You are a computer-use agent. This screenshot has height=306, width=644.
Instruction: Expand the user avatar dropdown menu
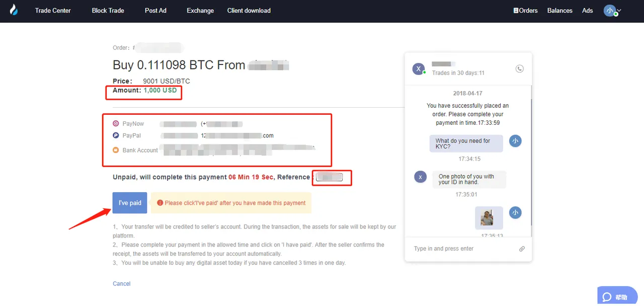click(x=613, y=11)
